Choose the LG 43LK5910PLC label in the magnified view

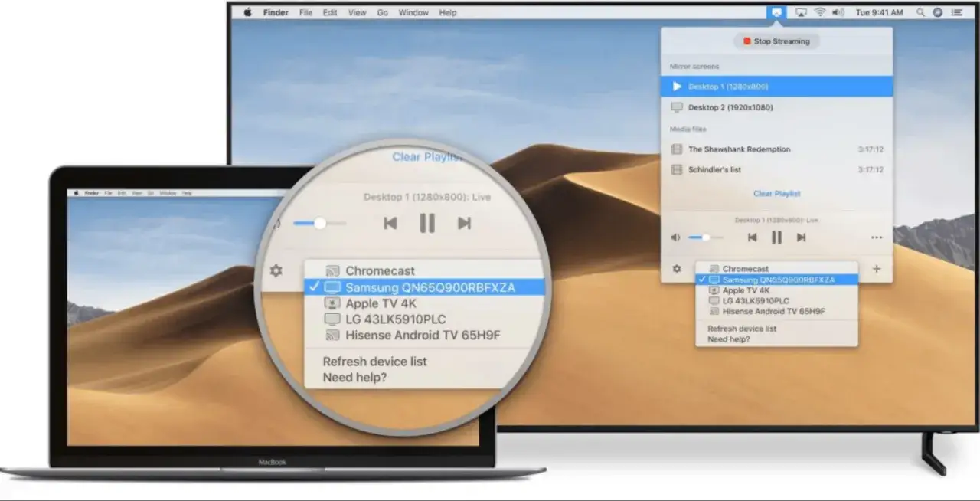pyautogui.click(x=396, y=319)
